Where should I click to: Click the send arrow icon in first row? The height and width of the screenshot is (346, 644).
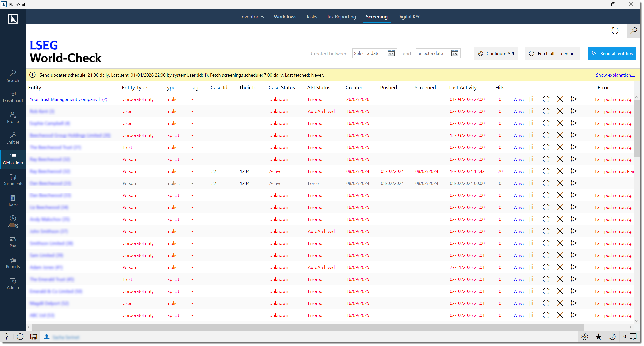(574, 99)
